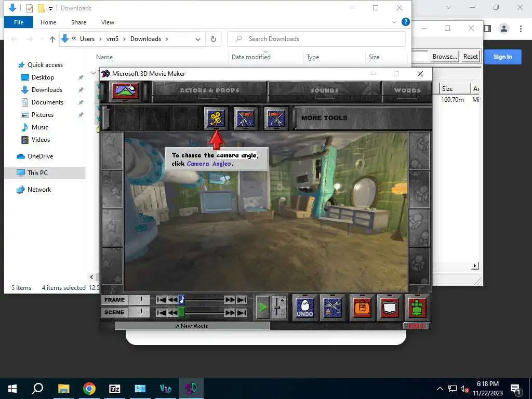The image size is (532, 399).
Task: Open Desktop in navigation pane
Action: (43, 77)
